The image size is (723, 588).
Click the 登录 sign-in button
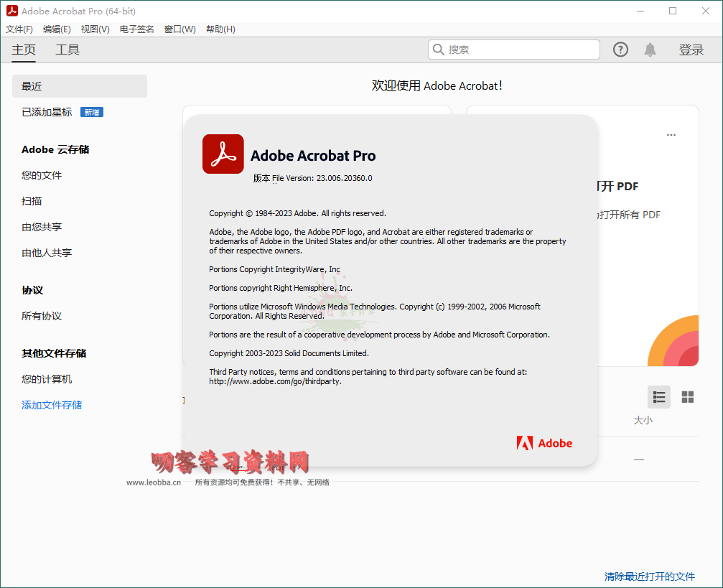coord(691,50)
